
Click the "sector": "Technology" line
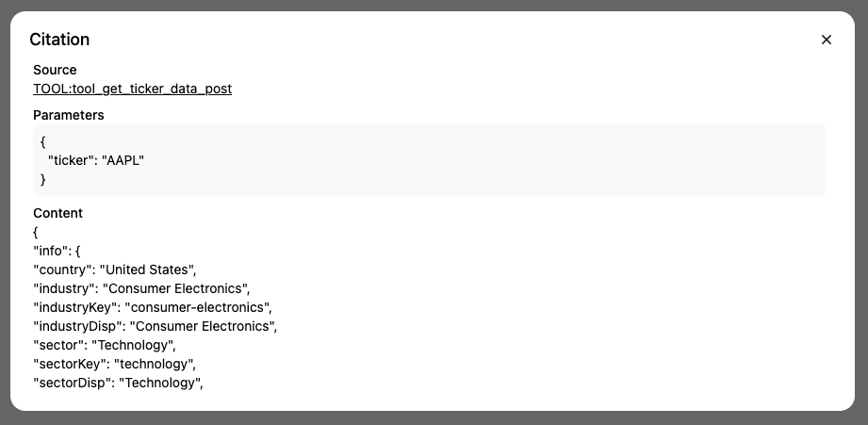click(105, 345)
